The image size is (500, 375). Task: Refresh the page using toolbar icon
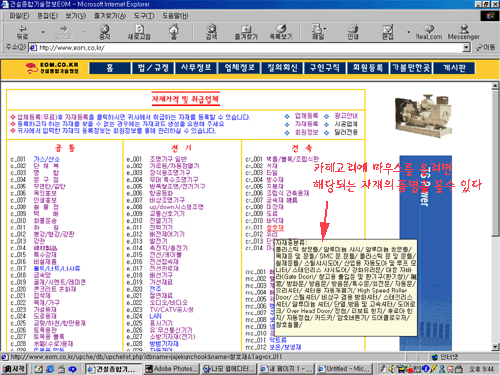tap(139, 29)
